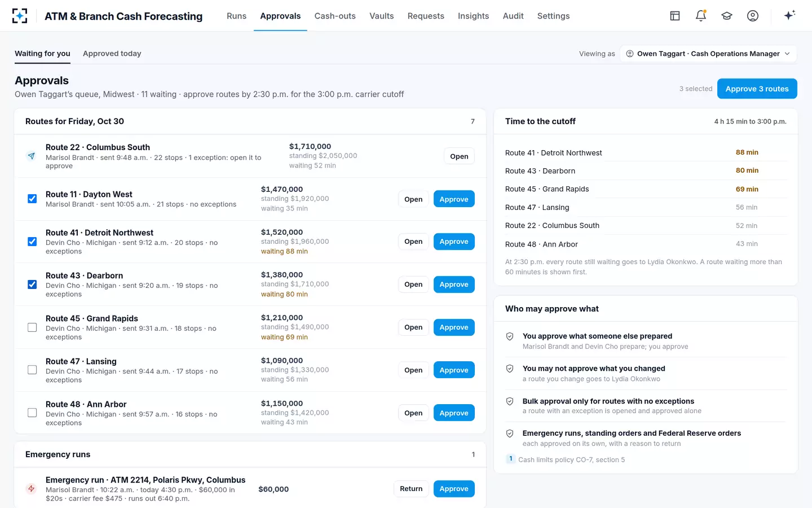Click the shield icon beside 'Bulk approval only'
This screenshot has height=508, width=812.
point(510,401)
